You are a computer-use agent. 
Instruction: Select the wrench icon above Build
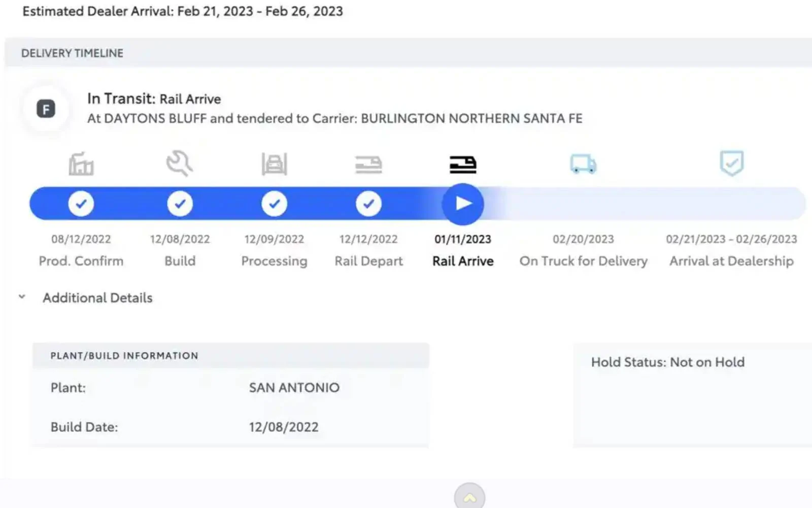click(180, 164)
